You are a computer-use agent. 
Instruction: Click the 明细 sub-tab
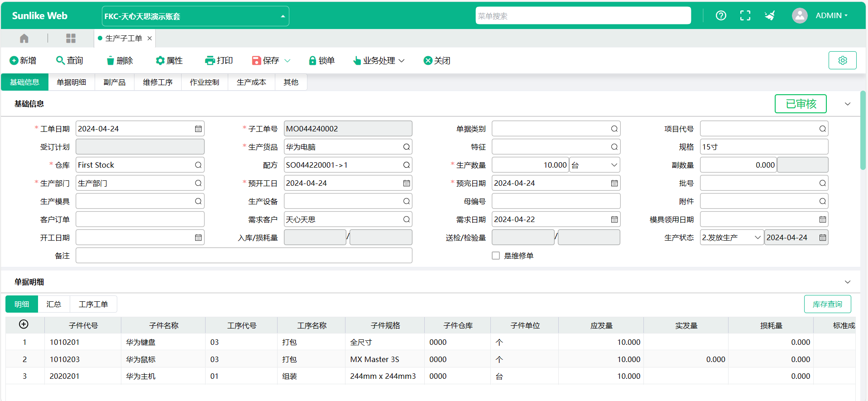22,304
